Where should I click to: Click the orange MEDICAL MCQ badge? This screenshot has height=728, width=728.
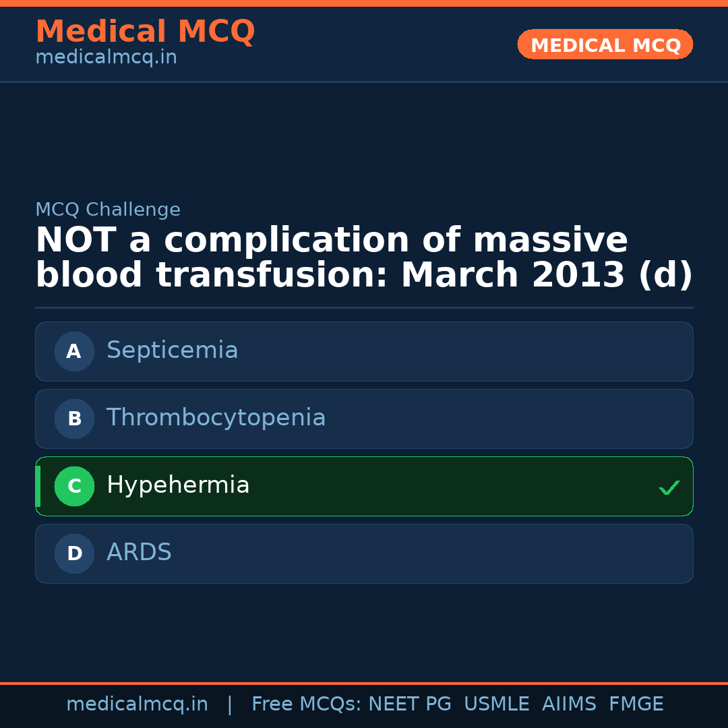tap(605, 44)
